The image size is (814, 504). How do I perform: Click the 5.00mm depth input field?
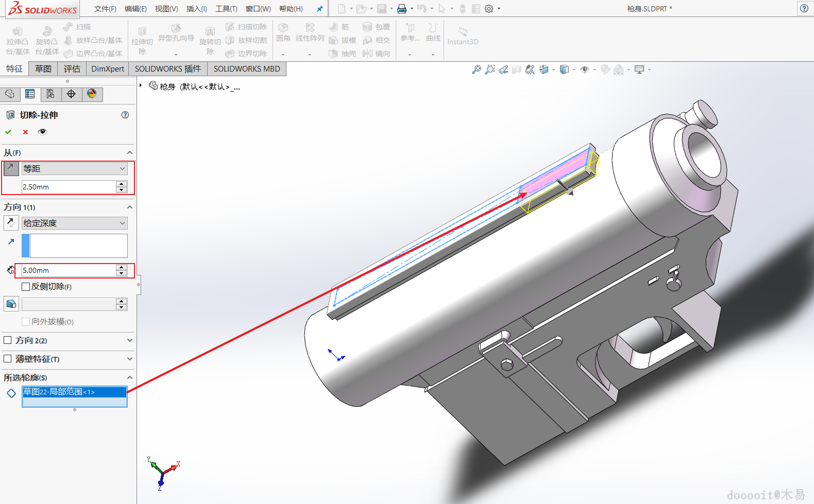click(68, 270)
